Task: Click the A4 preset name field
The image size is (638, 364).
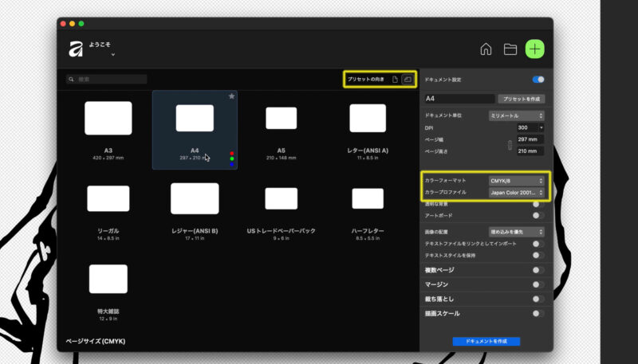Action: (460, 99)
